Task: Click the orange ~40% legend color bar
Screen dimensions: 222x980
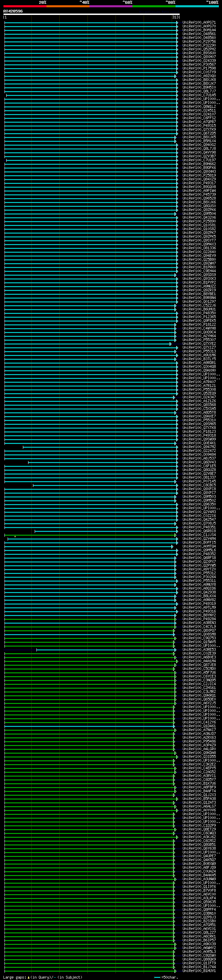Action: coord(68,6)
